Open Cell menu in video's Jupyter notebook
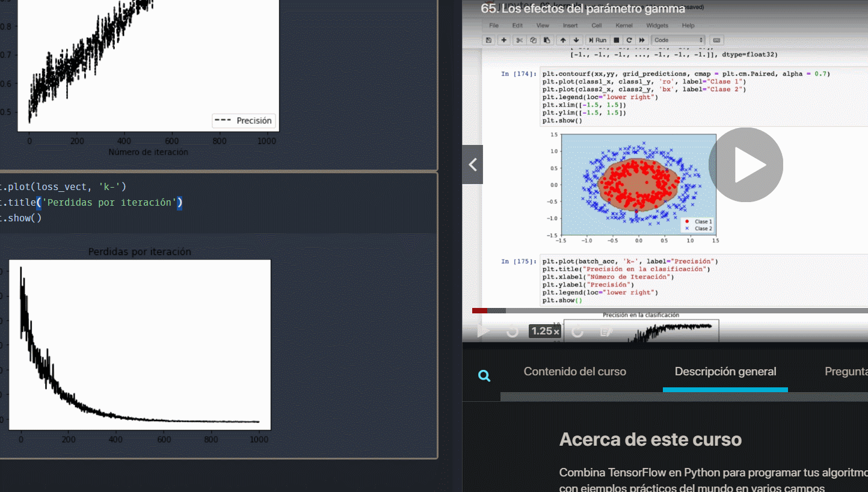This screenshot has width=868, height=492. coord(597,26)
